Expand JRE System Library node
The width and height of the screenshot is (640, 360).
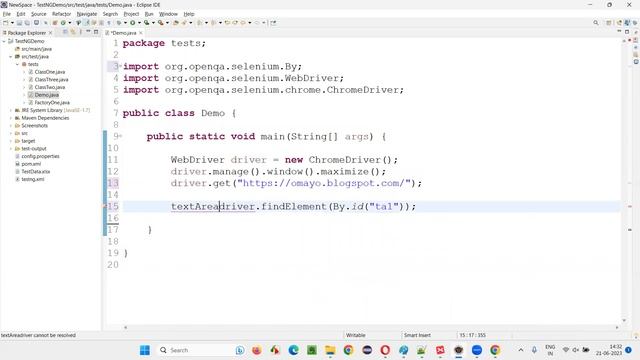coord(11,110)
